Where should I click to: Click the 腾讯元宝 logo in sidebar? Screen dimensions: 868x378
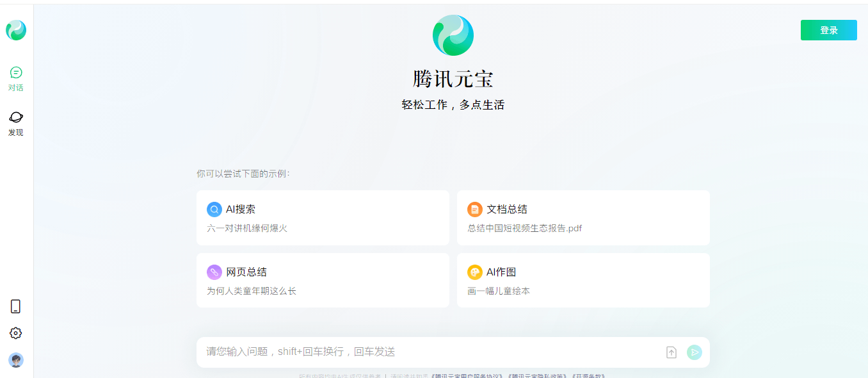pos(16,29)
